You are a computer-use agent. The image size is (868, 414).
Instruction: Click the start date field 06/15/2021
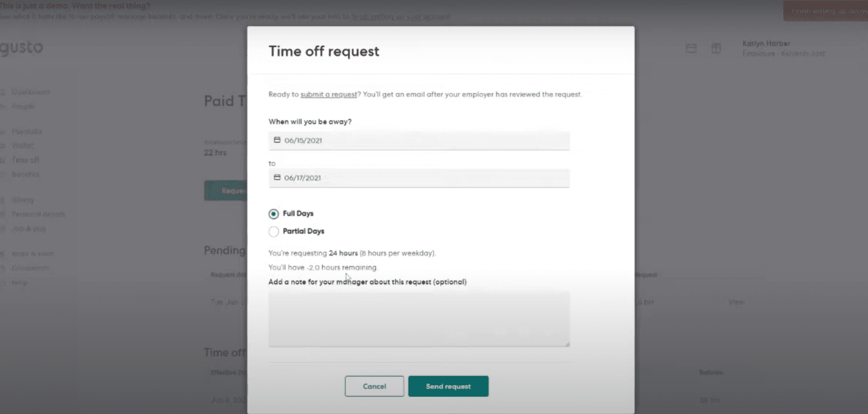(x=419, y=141)
